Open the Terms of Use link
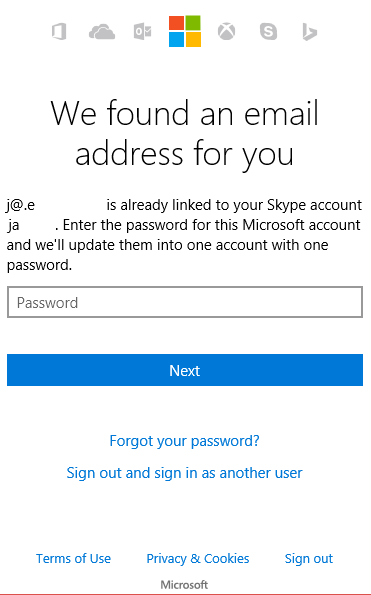The image size is (371, 595). point(74,559)
